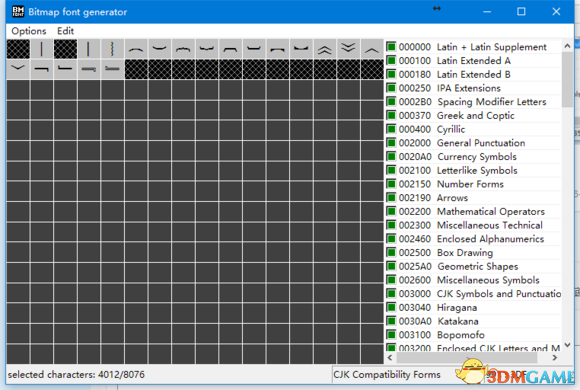Select the '0020A0 Currency Symbols' row
580x390 pixels.
pyautogui.click(x=473, y=157)
